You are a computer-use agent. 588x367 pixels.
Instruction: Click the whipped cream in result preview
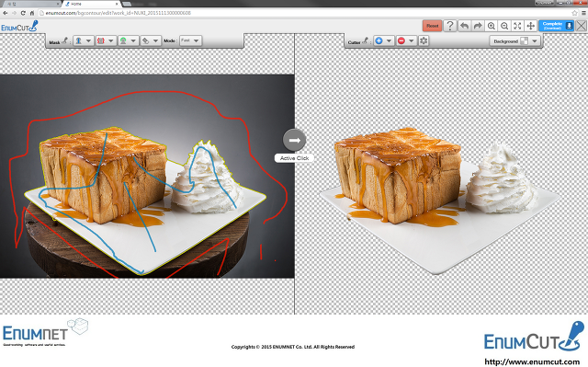pos(501,178)
